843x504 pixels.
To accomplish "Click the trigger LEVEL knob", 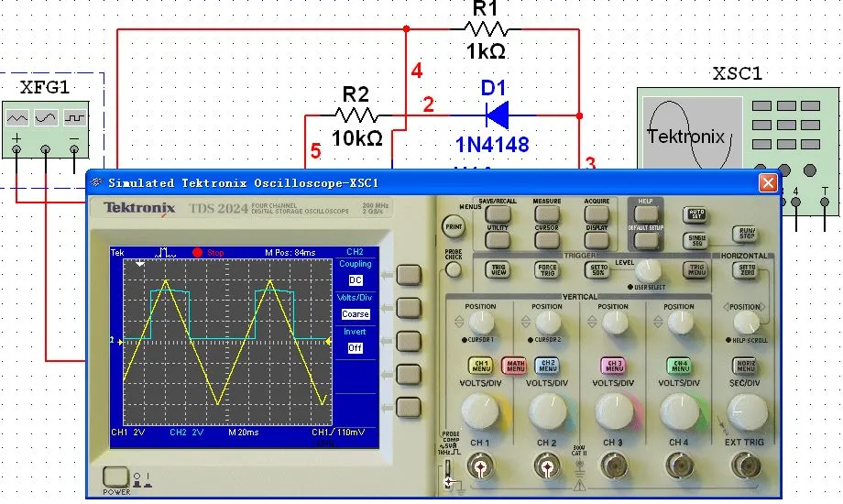I will pyautogui.click(x=648, y=270).
